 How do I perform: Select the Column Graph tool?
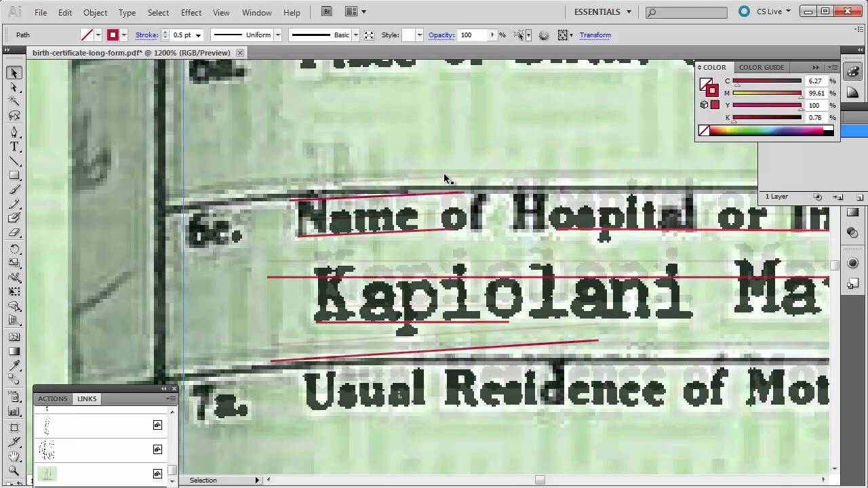tap(14, 411)
